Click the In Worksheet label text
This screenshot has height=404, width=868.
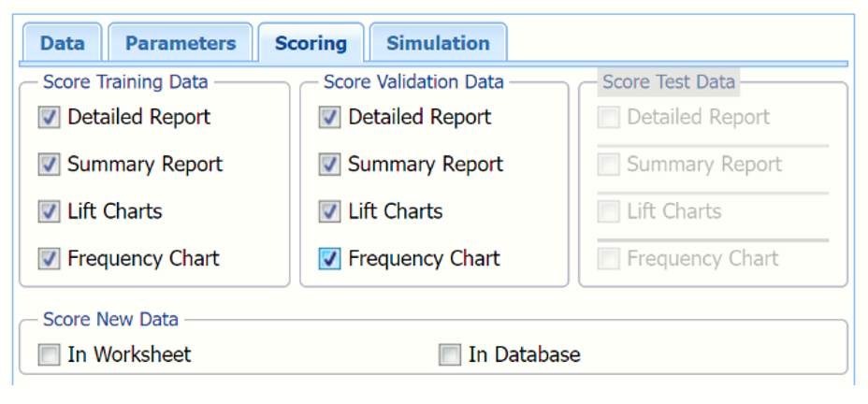point(129,355)
